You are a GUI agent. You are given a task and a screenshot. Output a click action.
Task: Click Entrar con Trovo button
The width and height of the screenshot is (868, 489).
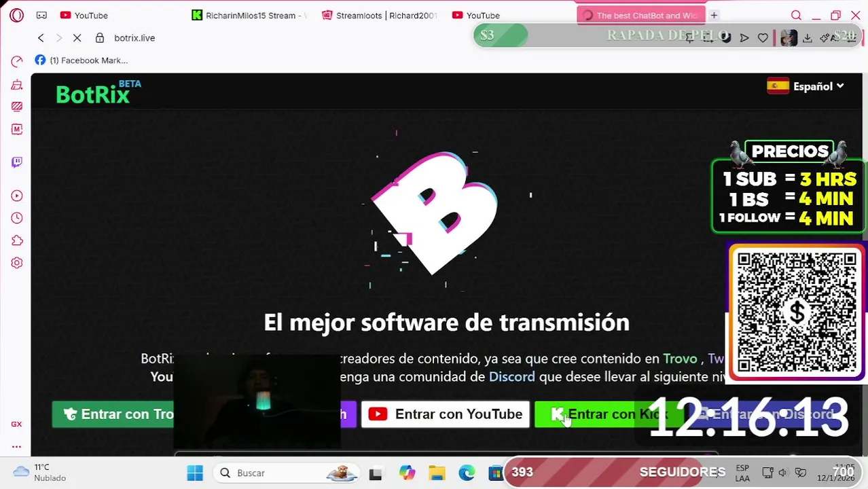click(113, 414)
